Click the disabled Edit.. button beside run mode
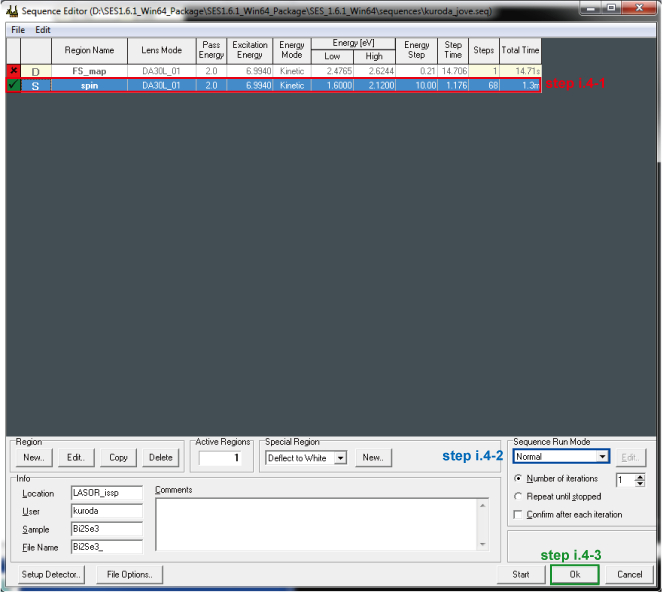The width and height of the screenshot is (662, 592). point(630,458)
